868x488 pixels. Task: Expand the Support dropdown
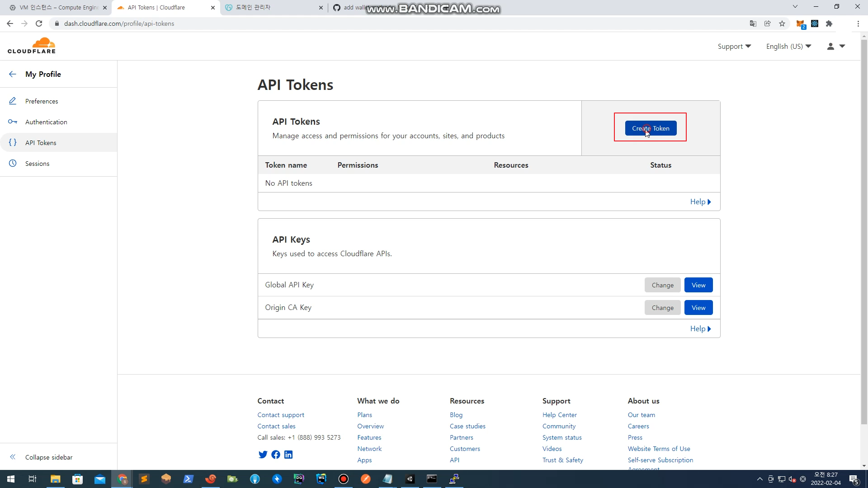[734, 46]
